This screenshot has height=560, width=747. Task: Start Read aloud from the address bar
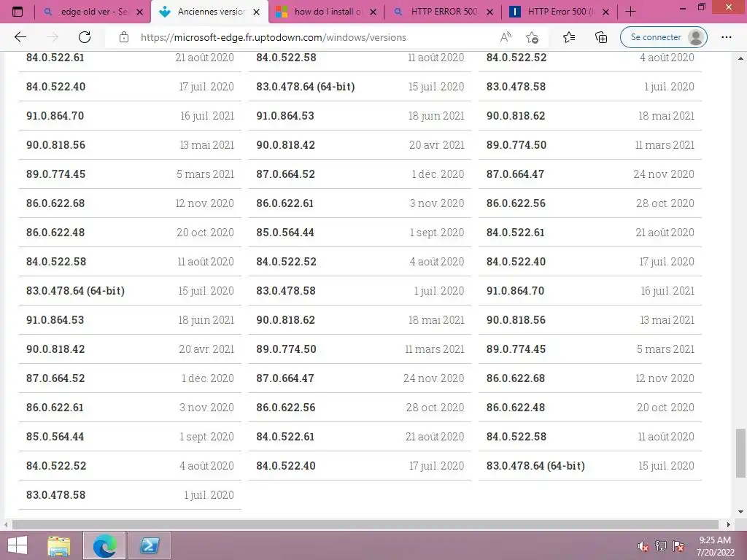point(506,37)
